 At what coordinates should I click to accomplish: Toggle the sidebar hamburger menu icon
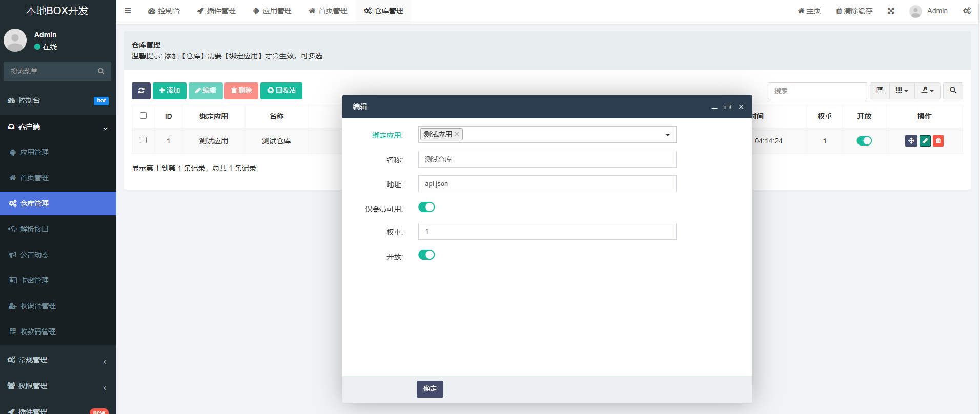click(x=128, y=11)
